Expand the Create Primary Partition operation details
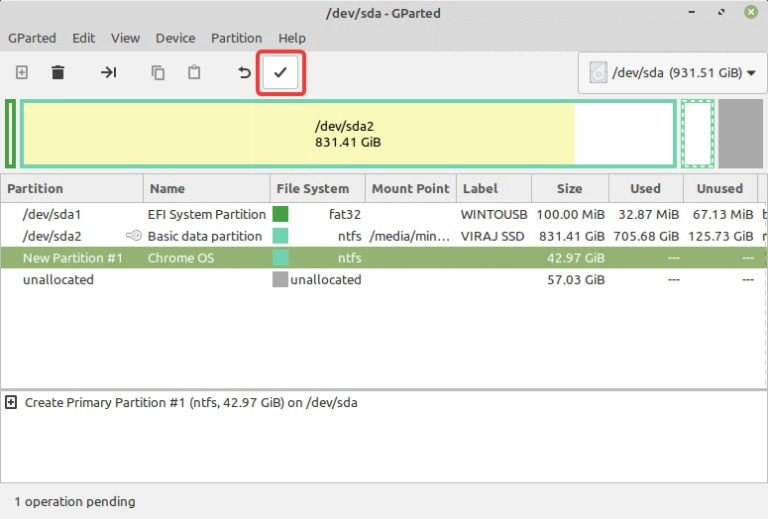768x519 pixels. click(11, 403)
